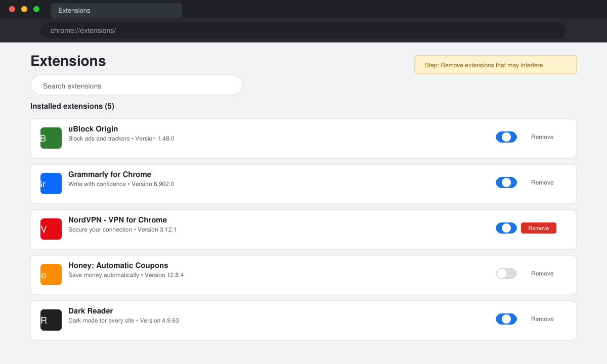Screen dimensions: 607x364
Task: Click the NordVPN - VPN for Chrome title
Action: pos(117,220)
